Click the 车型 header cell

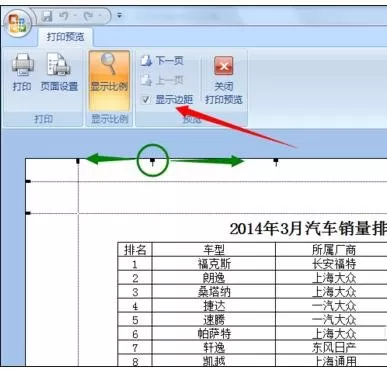tap(214, 249)
